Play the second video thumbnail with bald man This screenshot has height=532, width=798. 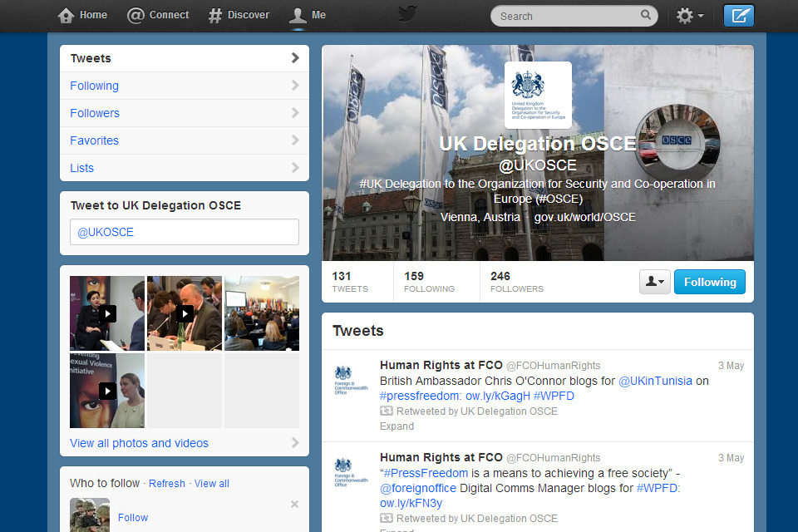[x=185, y=313]
